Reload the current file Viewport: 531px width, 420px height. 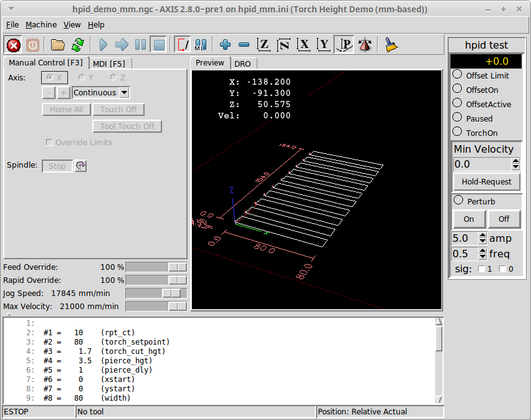click(78, 45)
